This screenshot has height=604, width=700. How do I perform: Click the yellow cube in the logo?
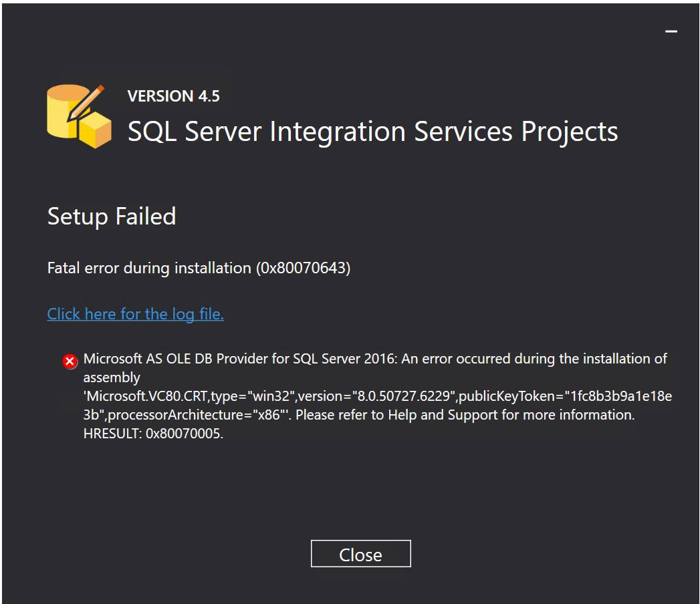pos(95,130)
